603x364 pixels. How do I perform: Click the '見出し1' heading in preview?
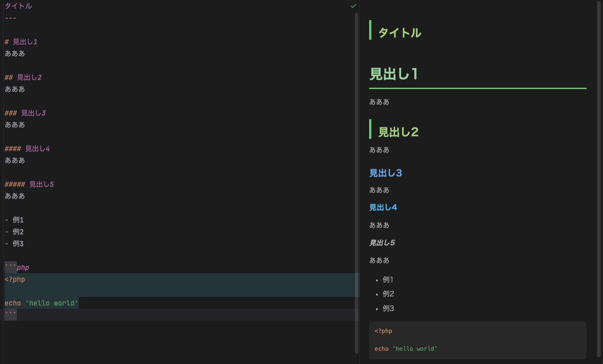point(393,74)
